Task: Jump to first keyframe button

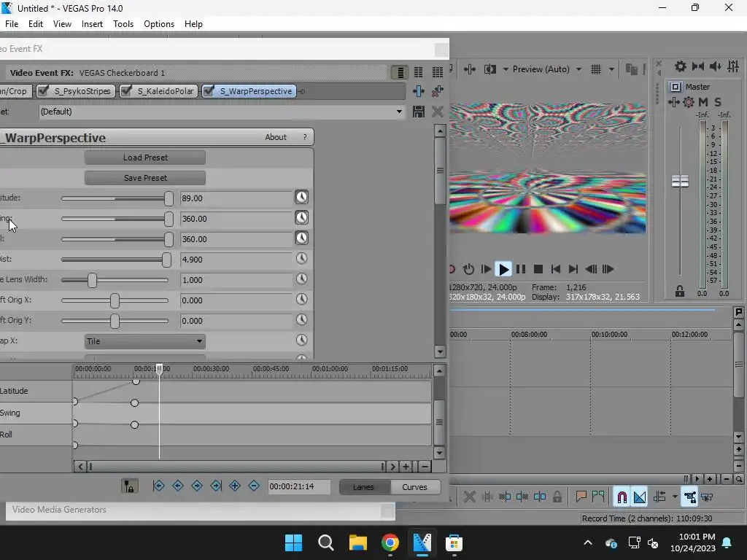Action: (x=158, y=486)
